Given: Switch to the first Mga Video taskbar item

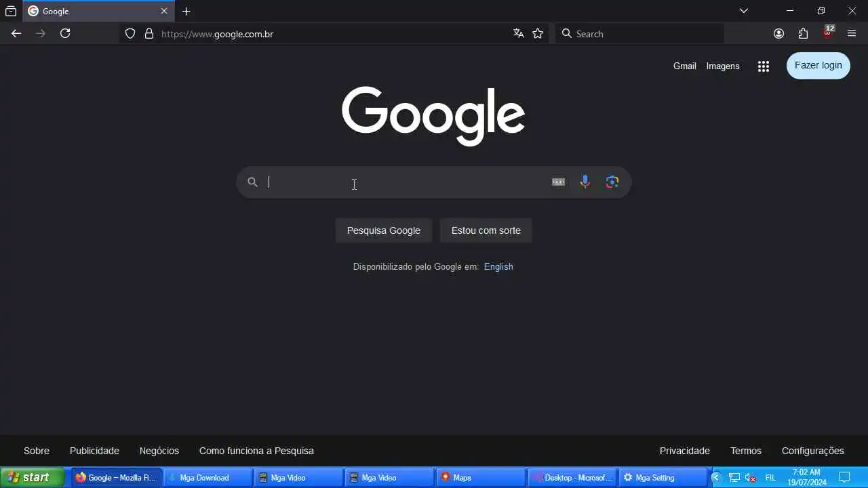Looking at the screenshot, I should (298, 478).
